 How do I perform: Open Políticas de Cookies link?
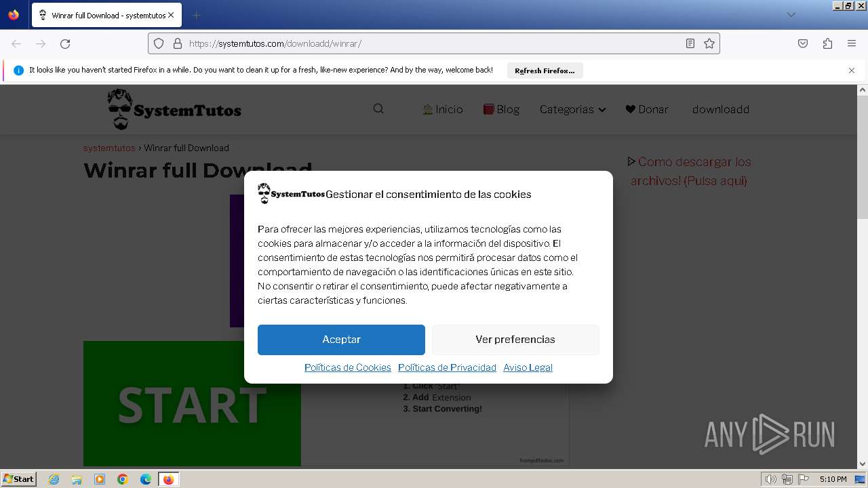pyautogui.click(x=348, y=367)
